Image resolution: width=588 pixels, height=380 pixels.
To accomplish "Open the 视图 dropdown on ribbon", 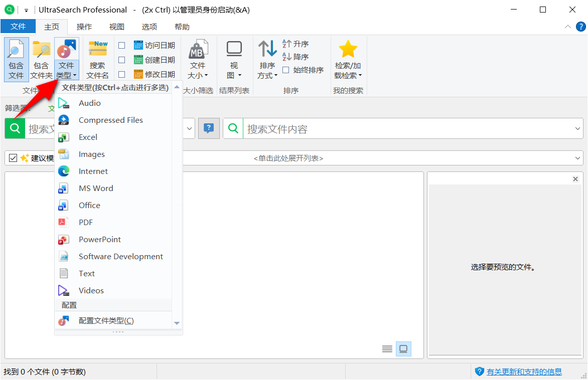I will pyautogui.click(x=234, y=58).
